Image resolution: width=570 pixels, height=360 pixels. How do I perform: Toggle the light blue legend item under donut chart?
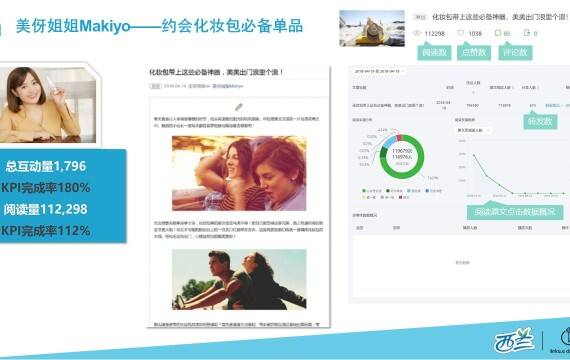(x=409, y=191)
